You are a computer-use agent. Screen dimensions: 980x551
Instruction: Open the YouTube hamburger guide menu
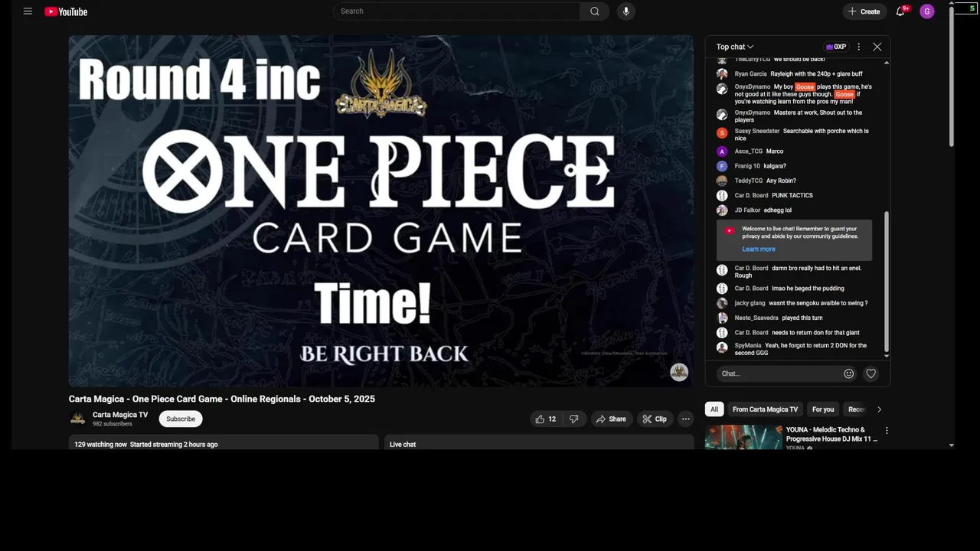[x=28, y=11]
